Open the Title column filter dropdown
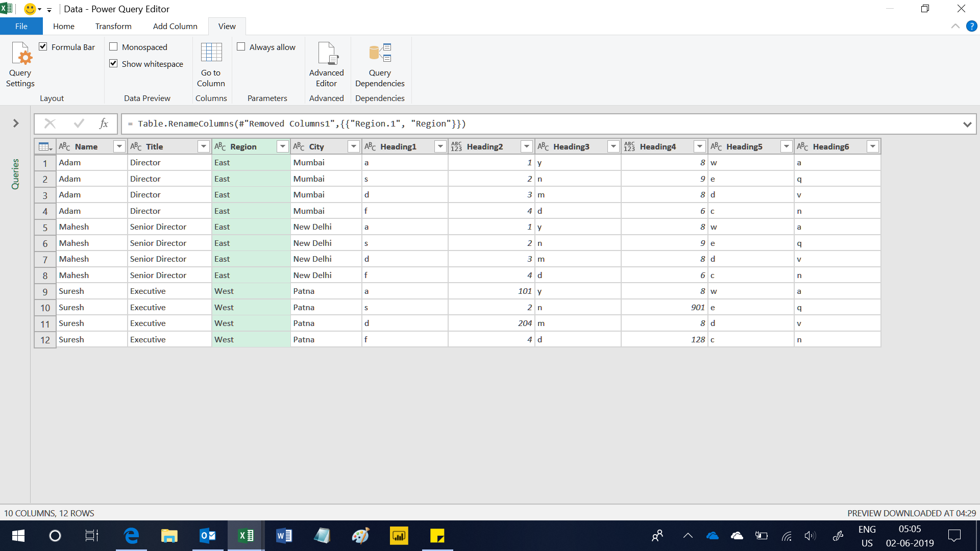Viewport: 980px width, 551px height. 204,147
